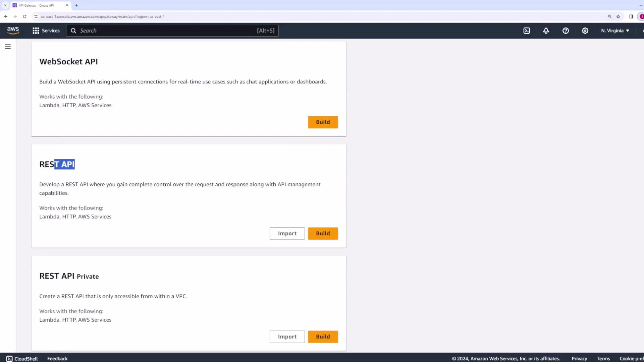Screen dimensions: 644x362
Task: Expand the navigation sidebar hamburger menu
Action: [x=8, y=47]
